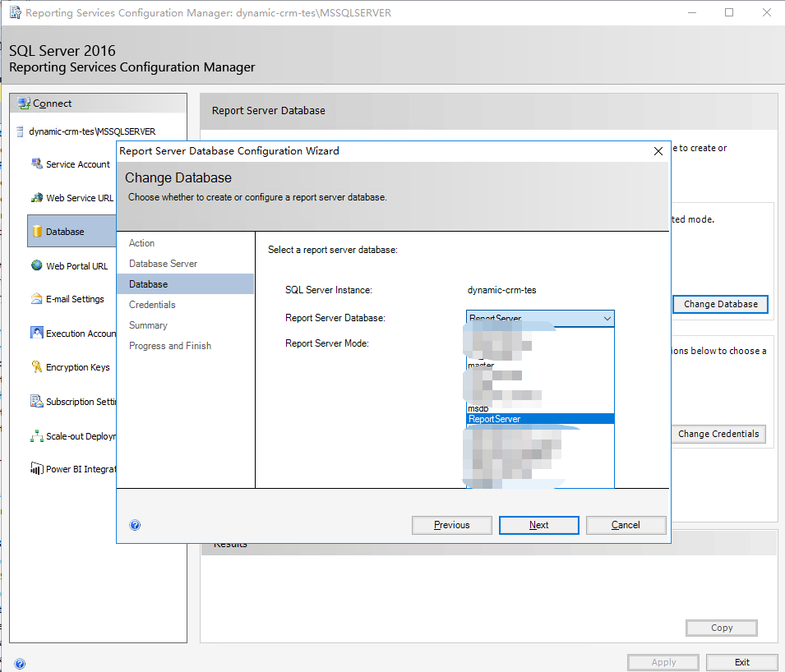Open the Web Portal URL globe icon
The image size is (785, 672).
(36, 265)
